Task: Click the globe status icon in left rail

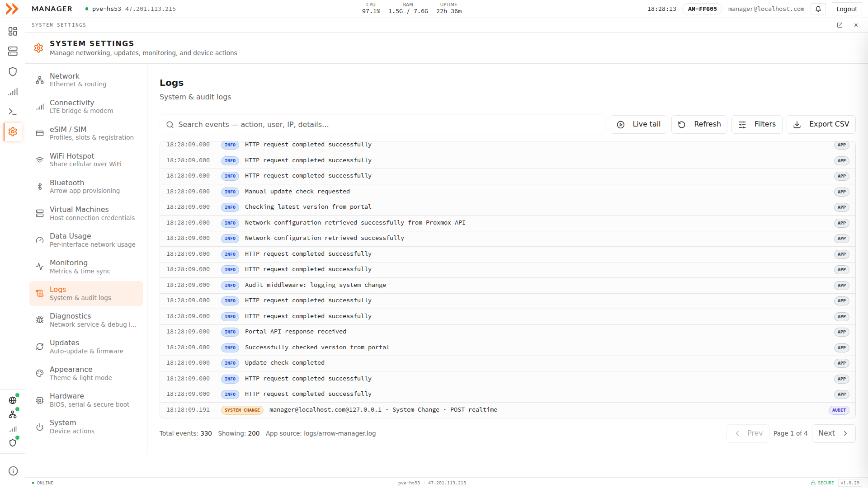Action: point(13,400)
